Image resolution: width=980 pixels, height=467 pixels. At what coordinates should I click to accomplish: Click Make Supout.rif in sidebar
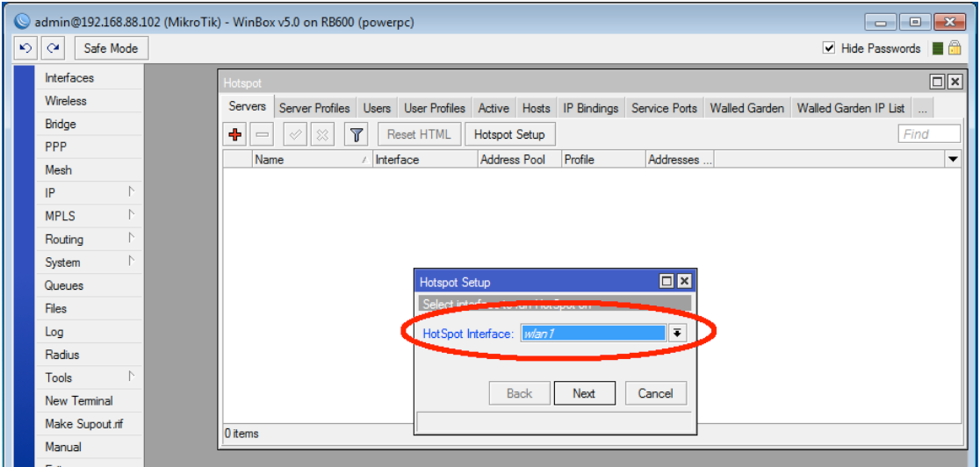point(90,424)
